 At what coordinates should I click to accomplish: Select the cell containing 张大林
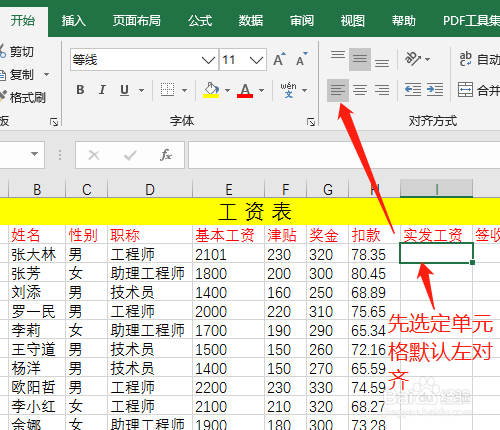pos(37,254)
